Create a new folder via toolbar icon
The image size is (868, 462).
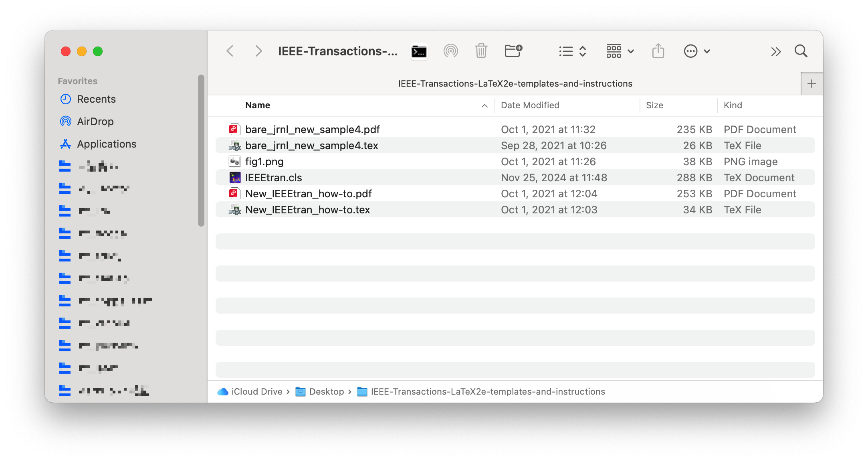(513, 51)
